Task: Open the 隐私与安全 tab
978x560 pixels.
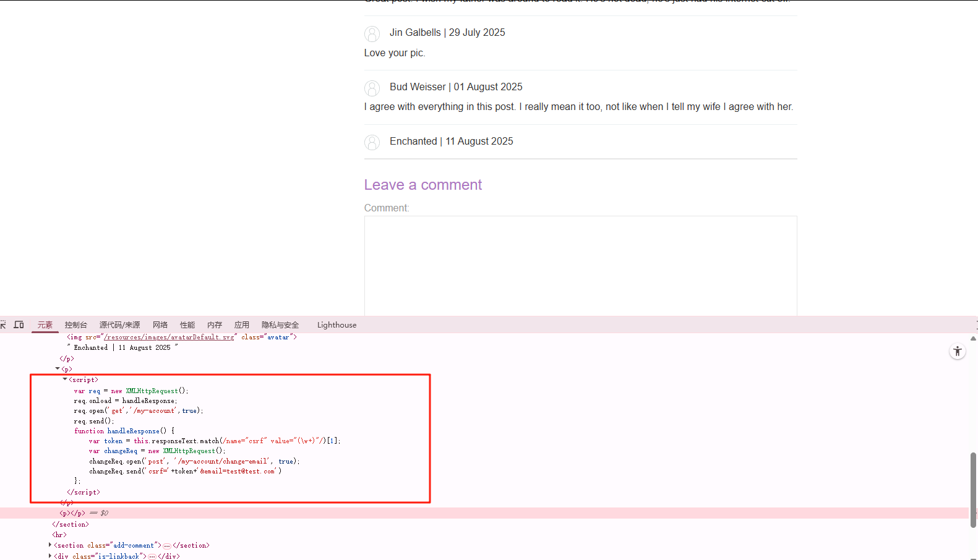Action: pos(280,325)
